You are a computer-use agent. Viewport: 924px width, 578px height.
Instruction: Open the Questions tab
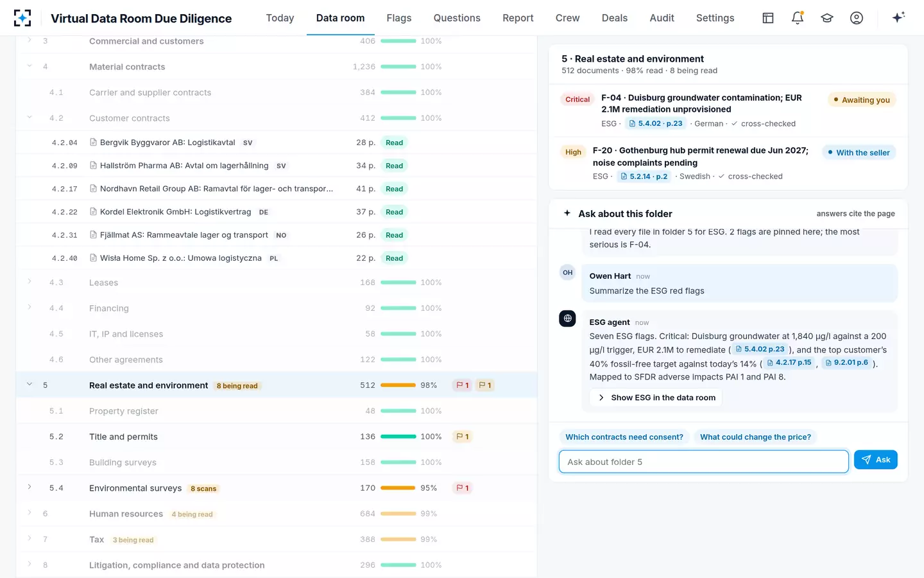[x=457, y=18]
